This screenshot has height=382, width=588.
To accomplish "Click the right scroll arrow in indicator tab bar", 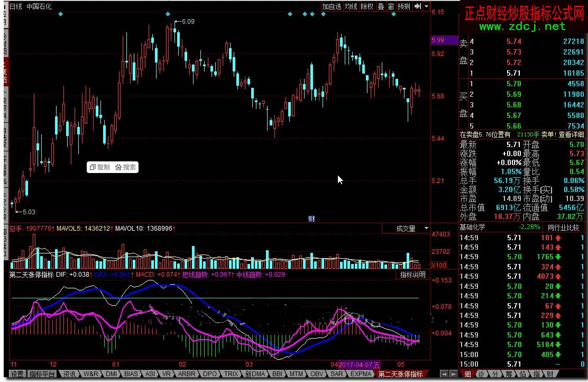I will point(453,374).
